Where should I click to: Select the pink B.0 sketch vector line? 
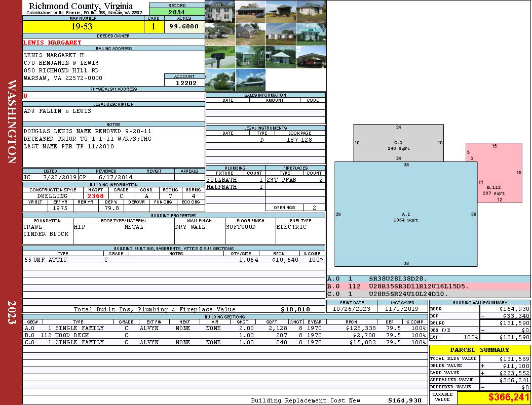coord(428,287)
